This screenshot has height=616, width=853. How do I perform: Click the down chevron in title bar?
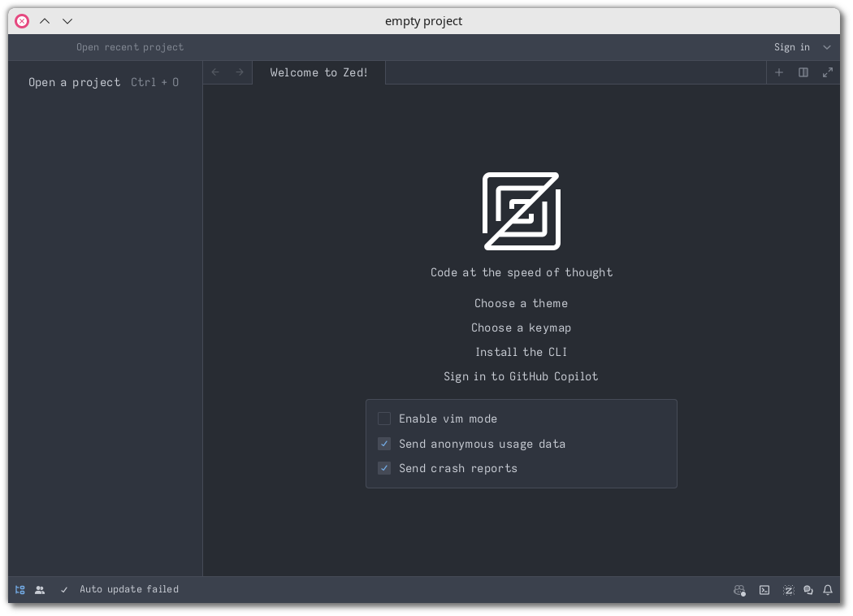[67, 21]
